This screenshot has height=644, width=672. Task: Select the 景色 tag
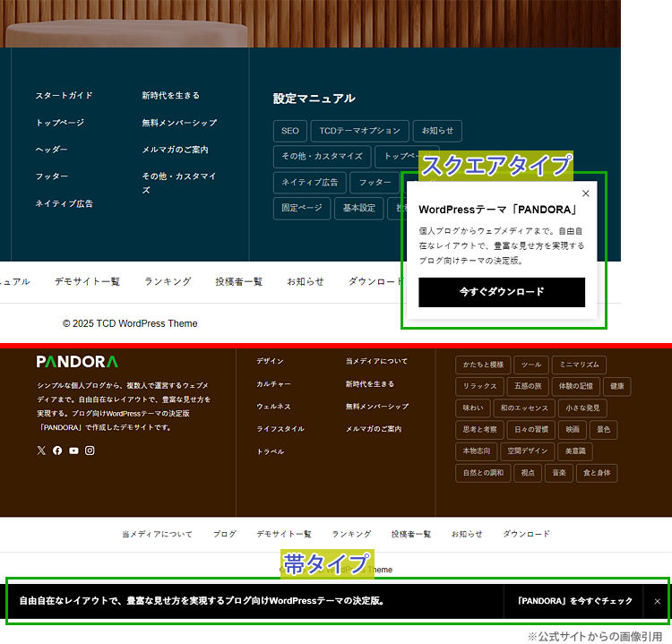point(603,429)
